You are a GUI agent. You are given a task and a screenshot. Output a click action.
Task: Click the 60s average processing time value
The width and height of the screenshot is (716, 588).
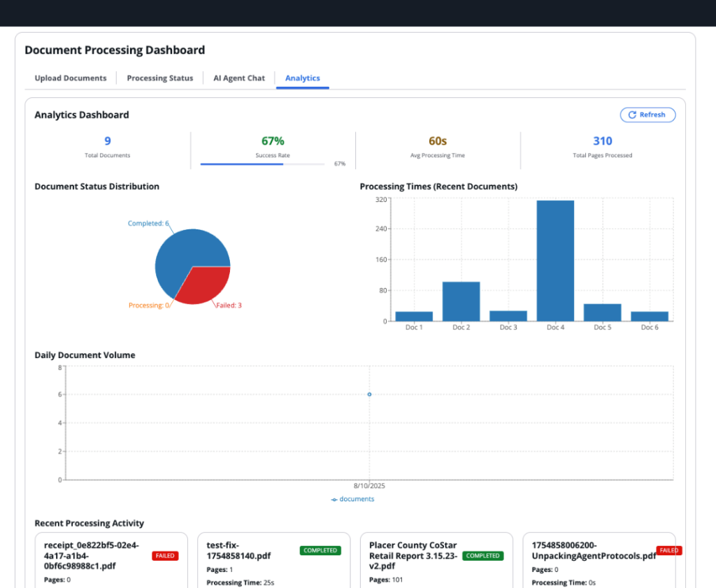438,141
